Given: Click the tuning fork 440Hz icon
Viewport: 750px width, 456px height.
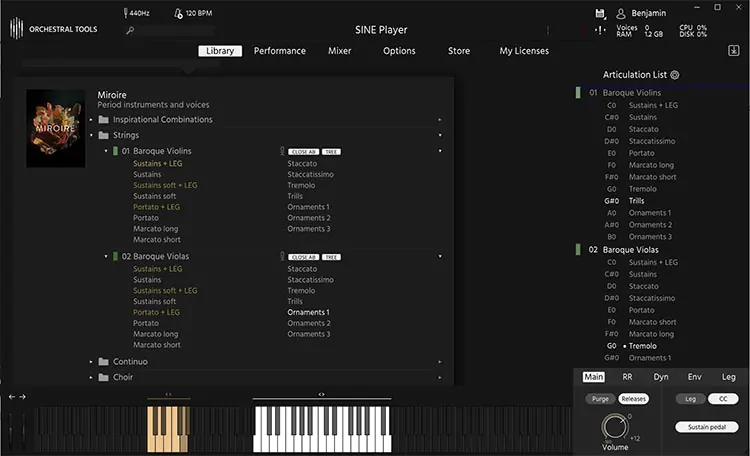Looking at the screenshot, I should click(x=125, y=13).
